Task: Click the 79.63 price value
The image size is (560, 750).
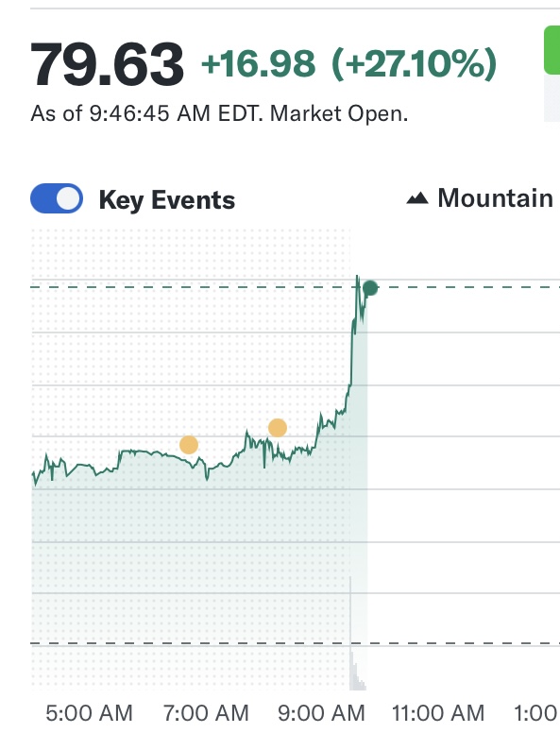Action: tap(107, 64)
